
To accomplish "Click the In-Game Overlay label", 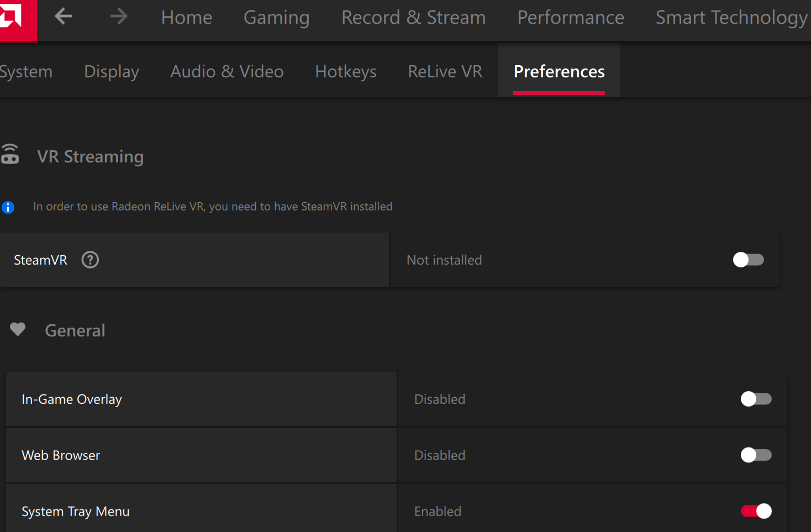I will [72, 399].
